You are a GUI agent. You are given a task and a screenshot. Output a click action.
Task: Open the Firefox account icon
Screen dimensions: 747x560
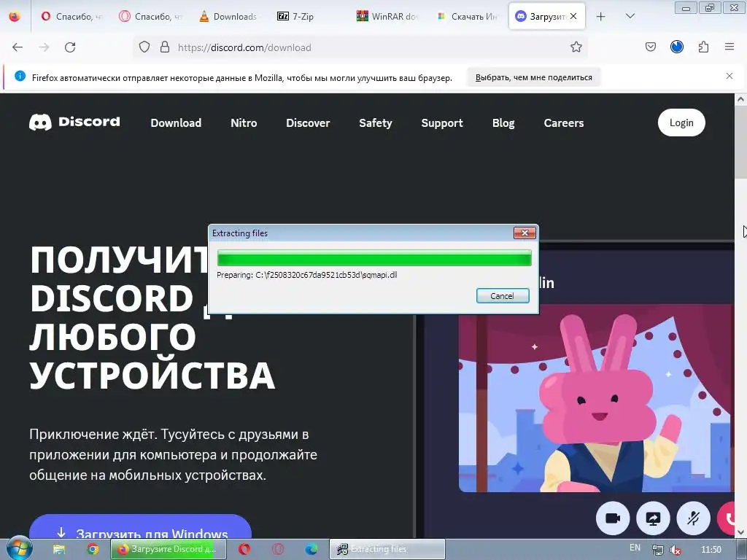(676, 47)
